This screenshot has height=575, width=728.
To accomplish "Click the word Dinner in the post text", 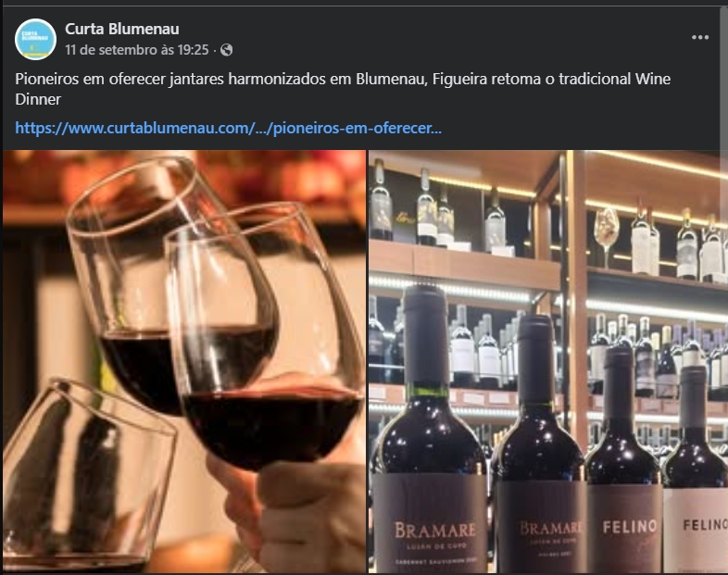I will [x=38, y=99].
